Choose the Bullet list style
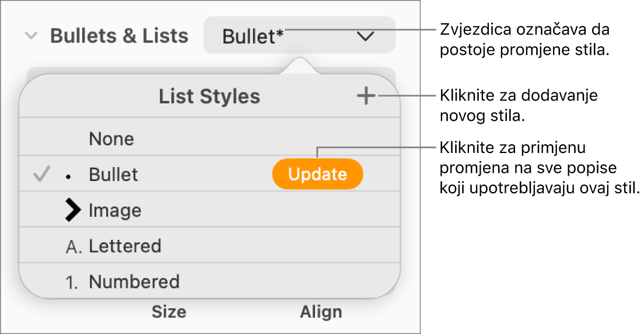644x334 pixels. [x=113, y=174]
